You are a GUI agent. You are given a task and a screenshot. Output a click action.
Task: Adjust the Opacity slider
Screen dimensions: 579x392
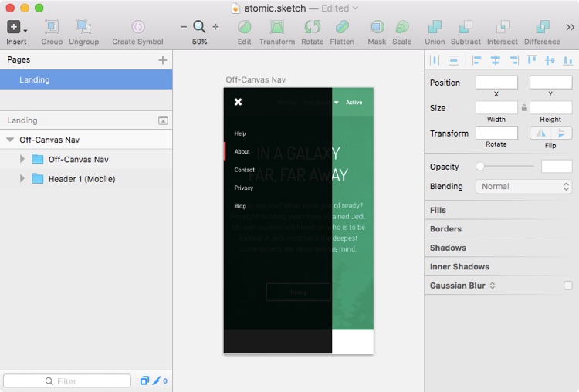point(480,166)
